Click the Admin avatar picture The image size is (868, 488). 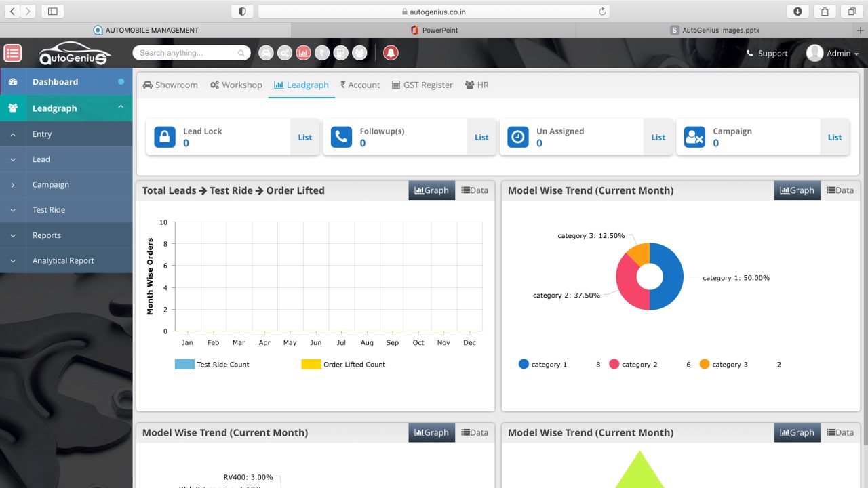point(814,53)
